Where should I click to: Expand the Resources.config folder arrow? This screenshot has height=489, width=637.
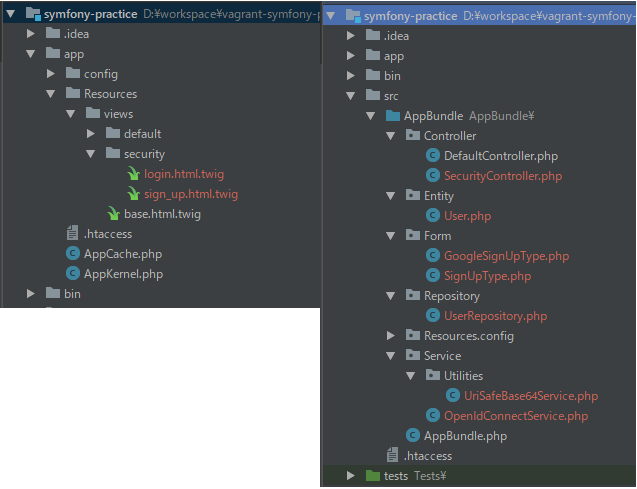390,335
